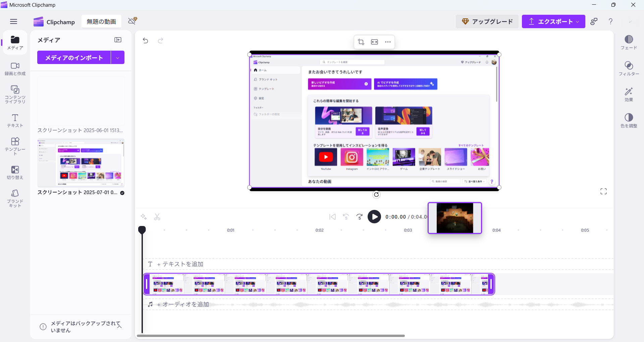Open the 効果 effects panel

(x=629, y=95)
